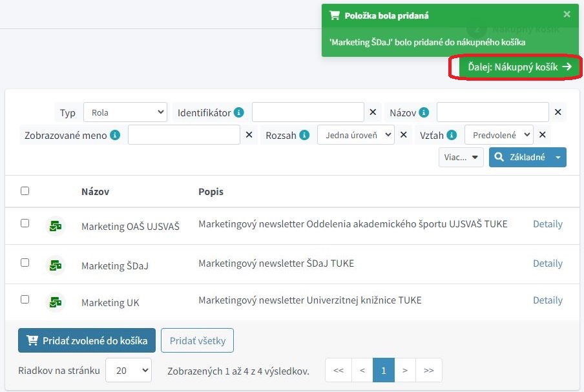Focus the Názov filter input field

[x=493, y=112]
